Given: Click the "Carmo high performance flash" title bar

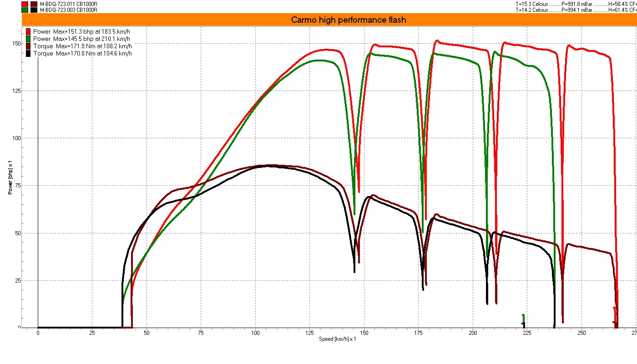Looking at the screenshot, I should click(329, 20).
